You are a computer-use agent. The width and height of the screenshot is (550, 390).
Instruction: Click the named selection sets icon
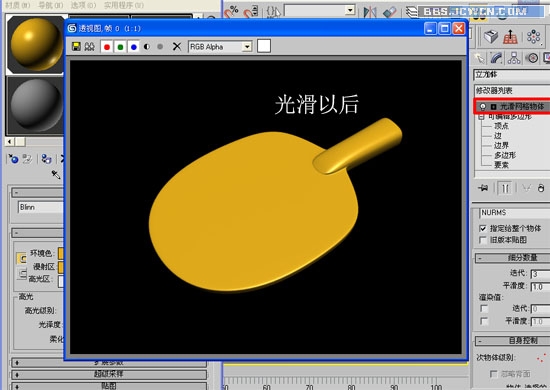(274, 11)
